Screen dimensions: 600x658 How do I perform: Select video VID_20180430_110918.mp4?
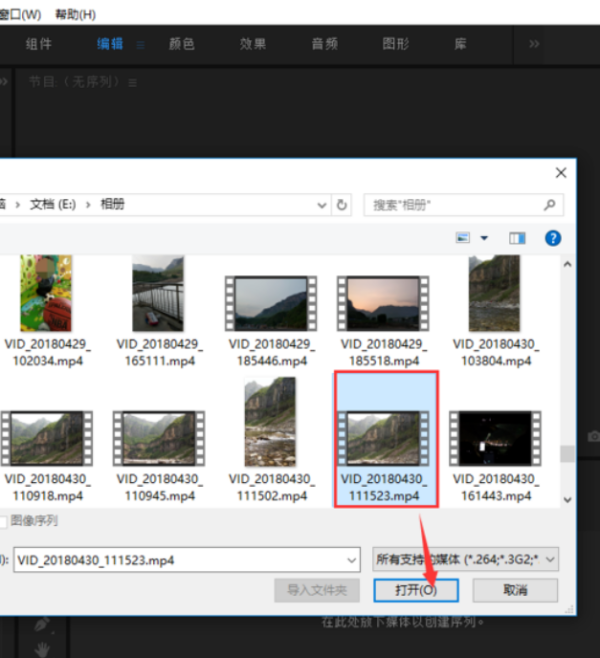click(47, 456)
